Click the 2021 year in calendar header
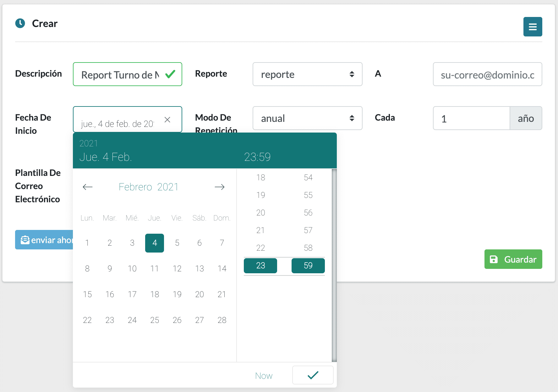 click(168, 187)
